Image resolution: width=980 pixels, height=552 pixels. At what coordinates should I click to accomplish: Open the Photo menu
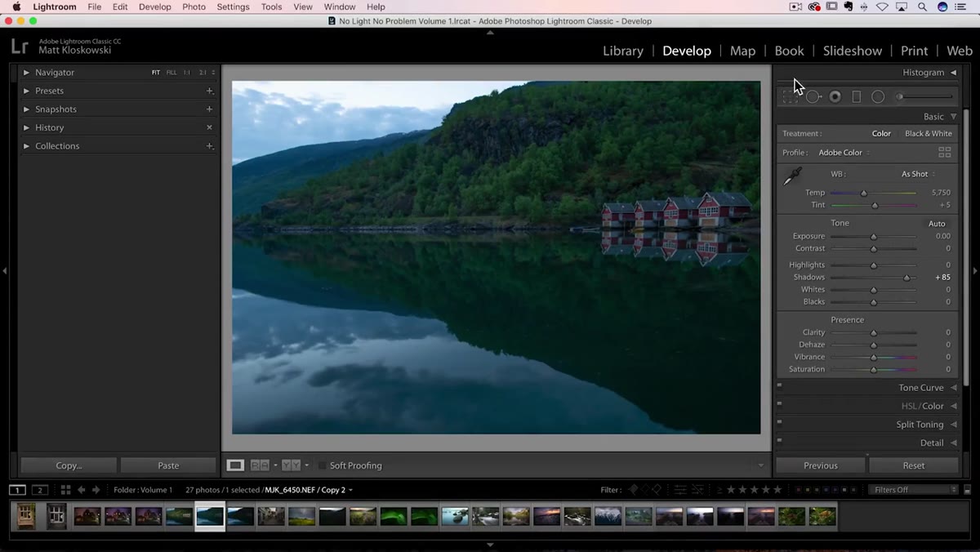tap(194, 7)
